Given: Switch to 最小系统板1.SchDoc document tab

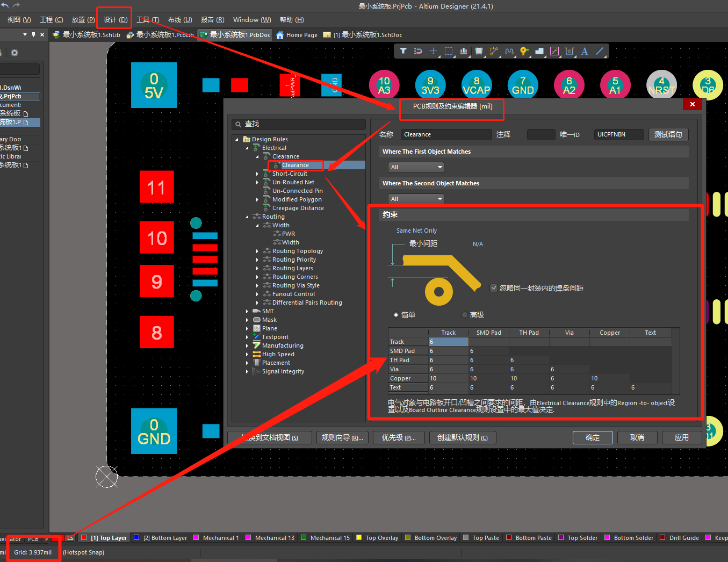Looking at the screenshot, I should click(363, 35).
